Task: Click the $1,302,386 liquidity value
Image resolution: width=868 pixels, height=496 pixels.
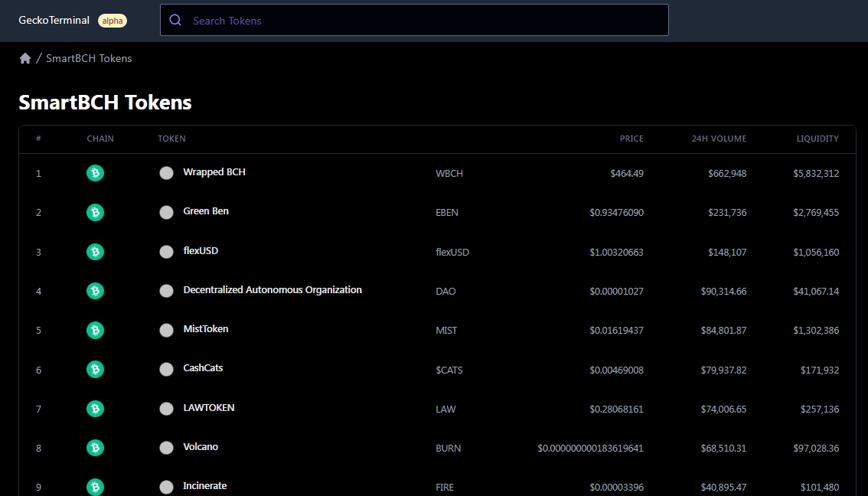Action: pyautogui.click(x=816, y=331)
